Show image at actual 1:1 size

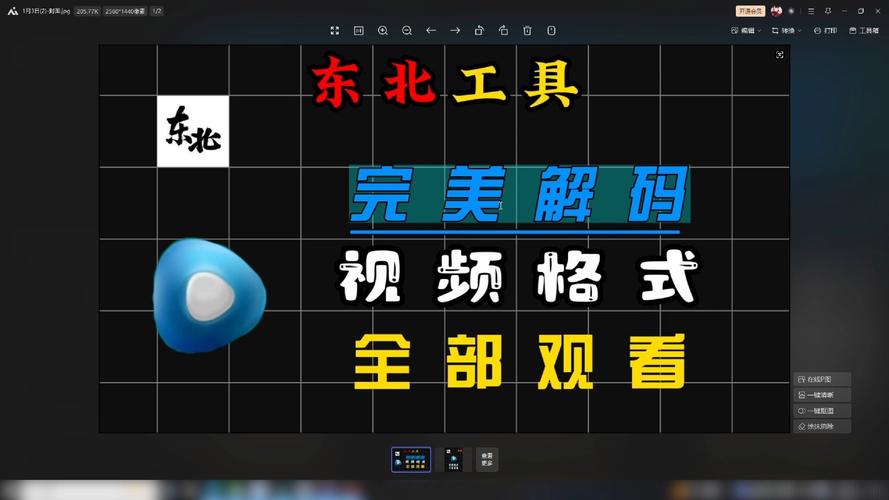358,31
